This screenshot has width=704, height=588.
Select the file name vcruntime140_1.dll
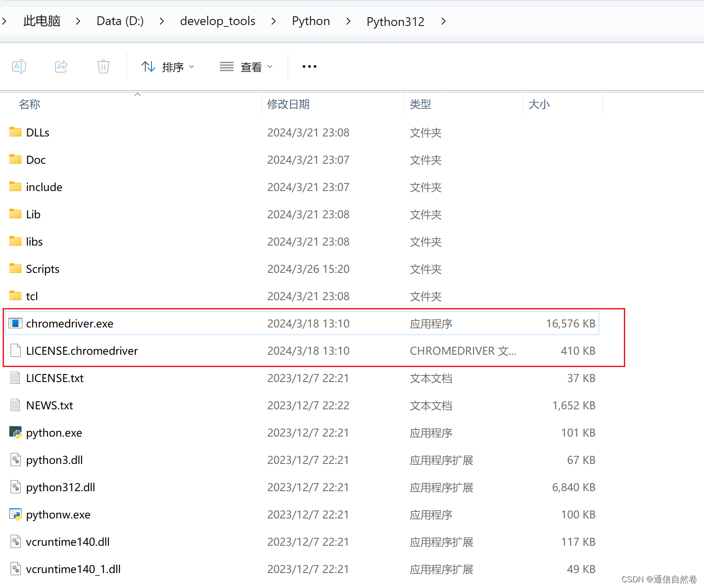73,569
